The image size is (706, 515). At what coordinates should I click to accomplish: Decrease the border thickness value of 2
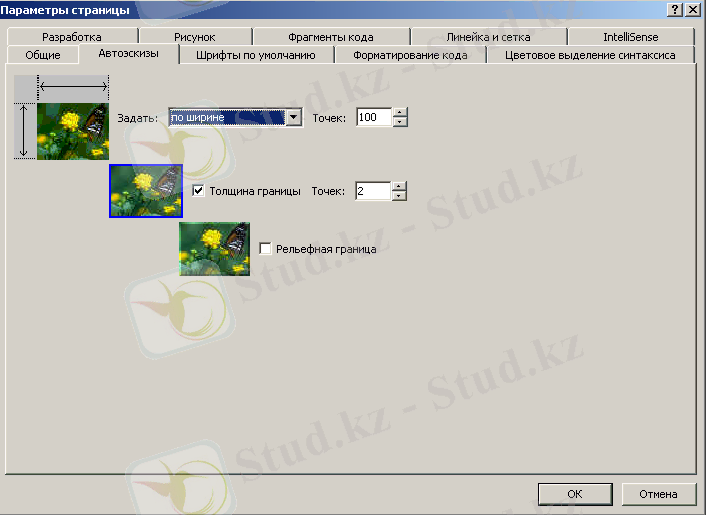click(x=399, y=195)
